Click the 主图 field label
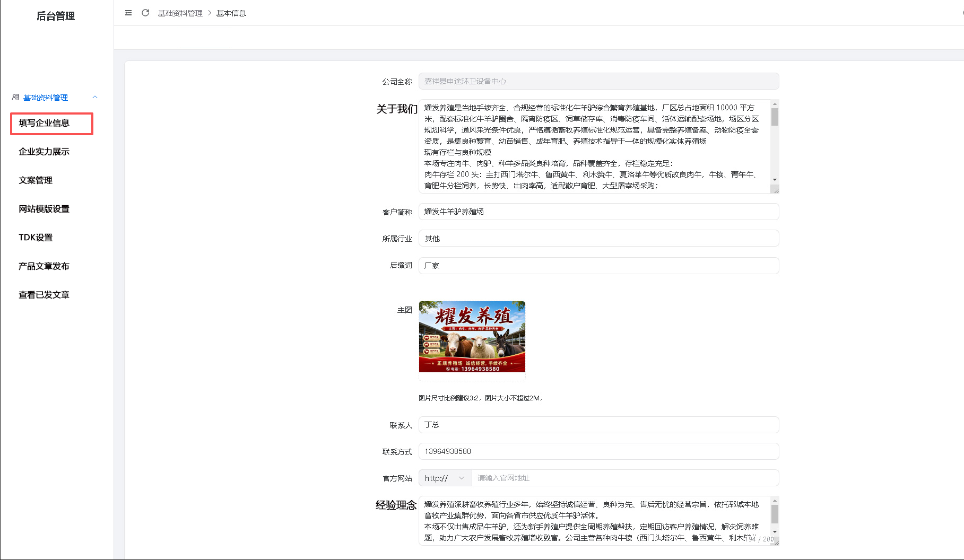The width and height of the screenshot is (964, 560). 405,310
